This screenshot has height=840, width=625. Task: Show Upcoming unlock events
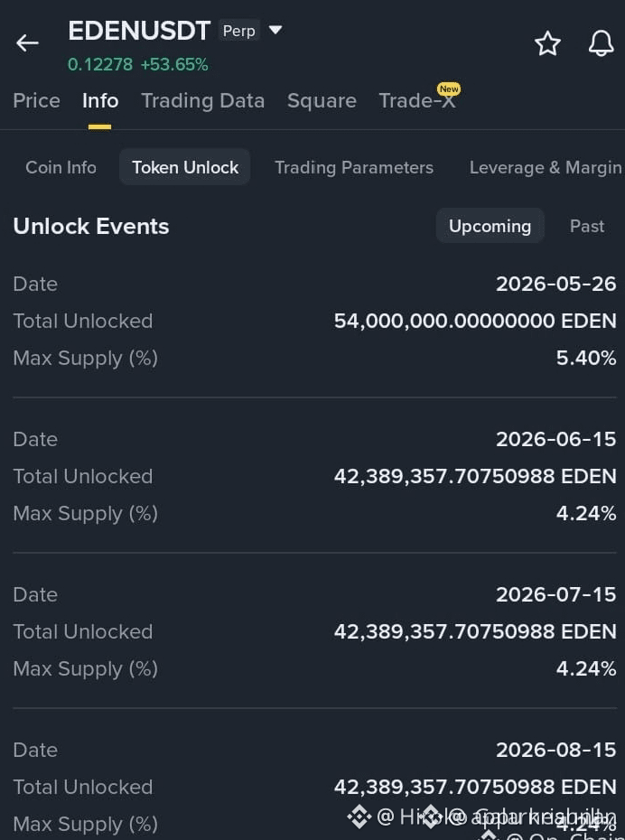pos(490,226)
